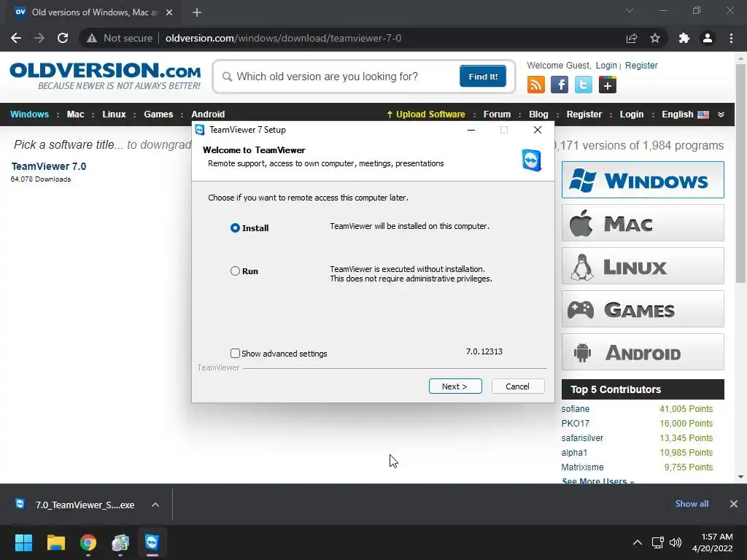Click TeamViewer icon in taskbar
The height and width of the screenshot is (560, 747).
tap(152, 542)
